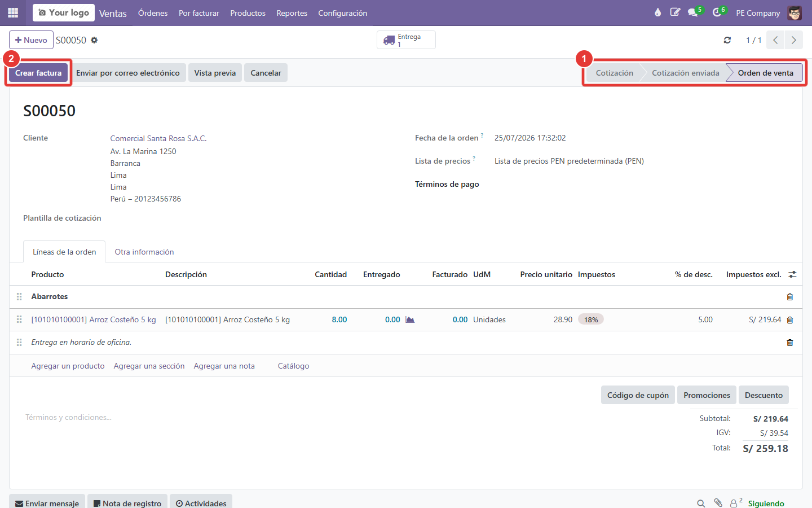This screenshot has width=812, height=508.
Task: Click the Crear factura button
Action: click(38, 73)
